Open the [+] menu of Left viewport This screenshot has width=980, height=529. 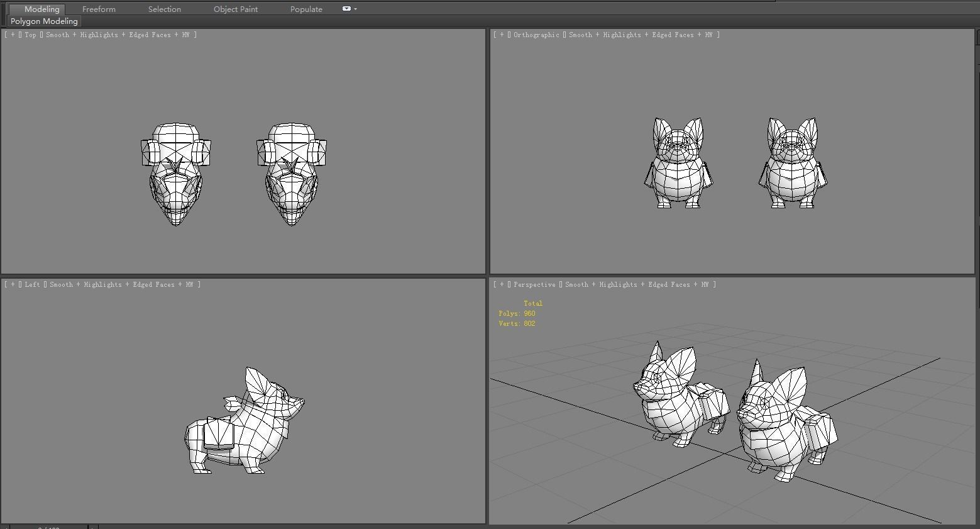pyautogui.click(x=13, y=284)
